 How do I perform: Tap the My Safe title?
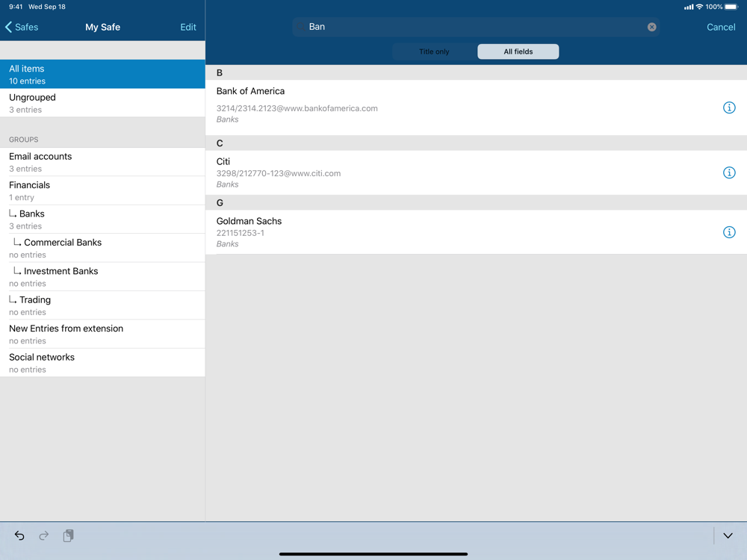103,27
